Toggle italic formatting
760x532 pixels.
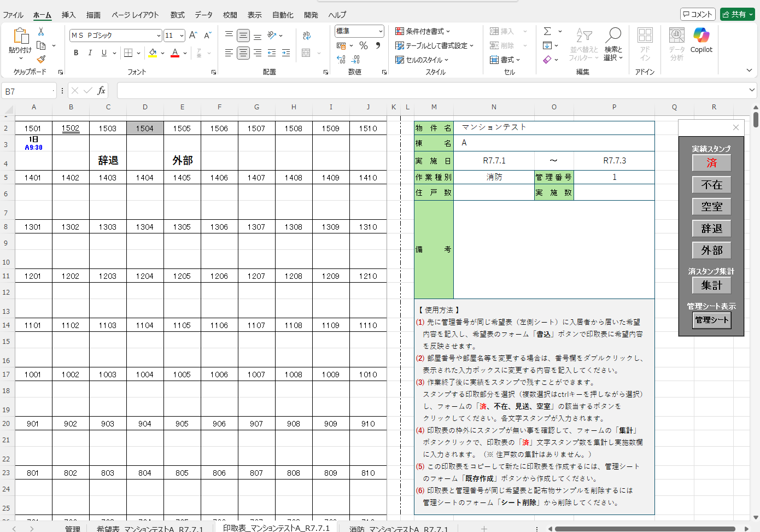(x=90, y=53)
